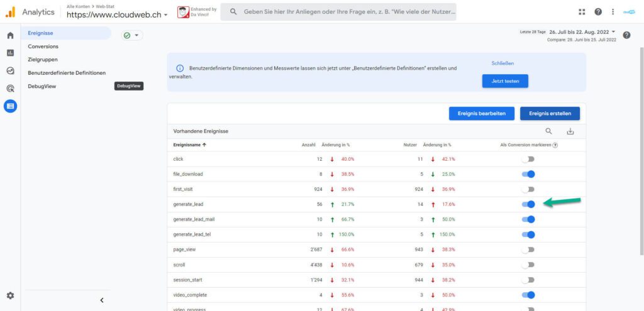Image resolution: width=644 pixels, height=311 pixels.
Task: Click the account avatar in top right
Action: pos(629,12)
